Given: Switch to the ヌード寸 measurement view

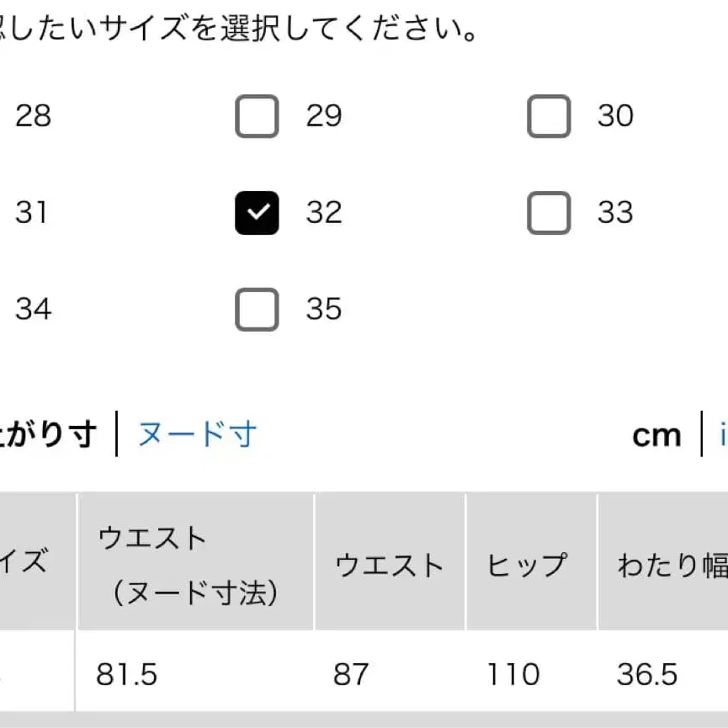Looking at the screenshot, I should (x=196, y=434).
